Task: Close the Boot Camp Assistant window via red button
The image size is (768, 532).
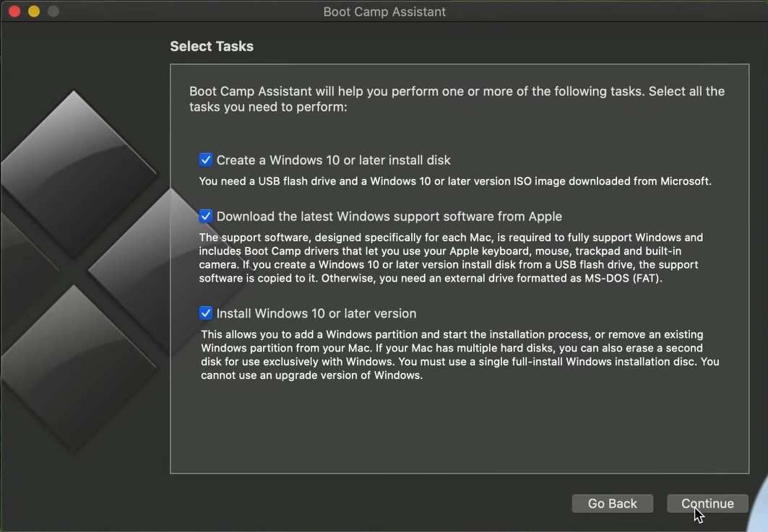Action: 14,12
